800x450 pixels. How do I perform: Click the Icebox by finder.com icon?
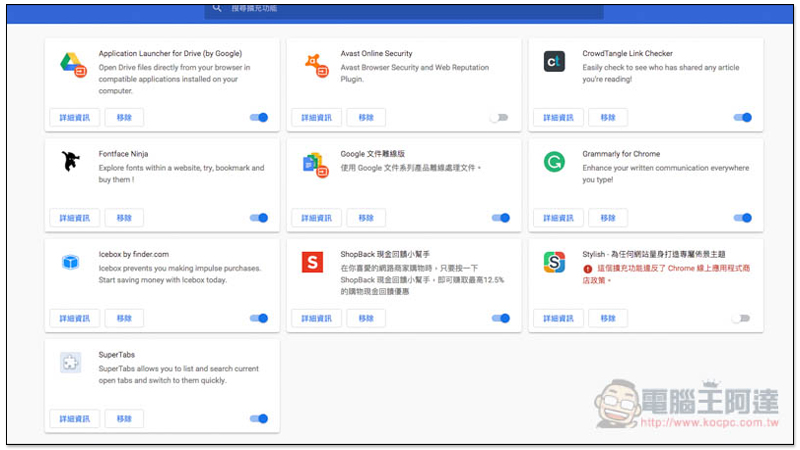click(x=70, y=262)
